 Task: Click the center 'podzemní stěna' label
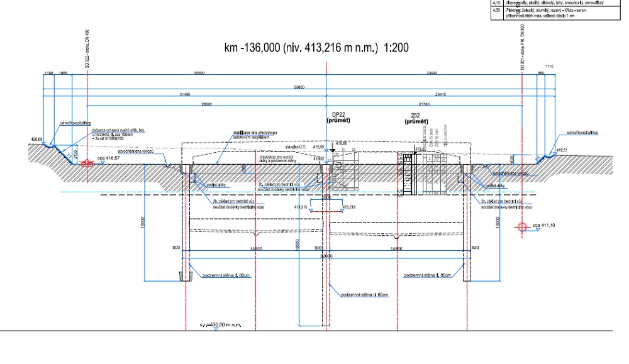click(364, 294)
